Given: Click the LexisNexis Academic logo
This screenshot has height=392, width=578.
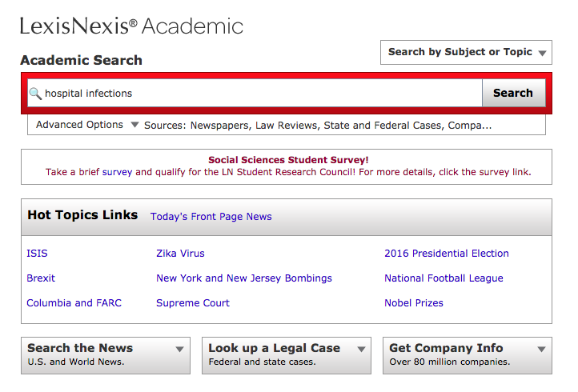Looking at the screenshot, I should [x=131, y=26].
